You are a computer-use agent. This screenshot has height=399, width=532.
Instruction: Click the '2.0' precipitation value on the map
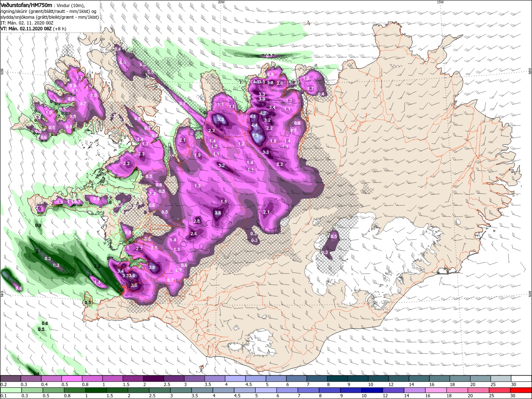[280, 83]
